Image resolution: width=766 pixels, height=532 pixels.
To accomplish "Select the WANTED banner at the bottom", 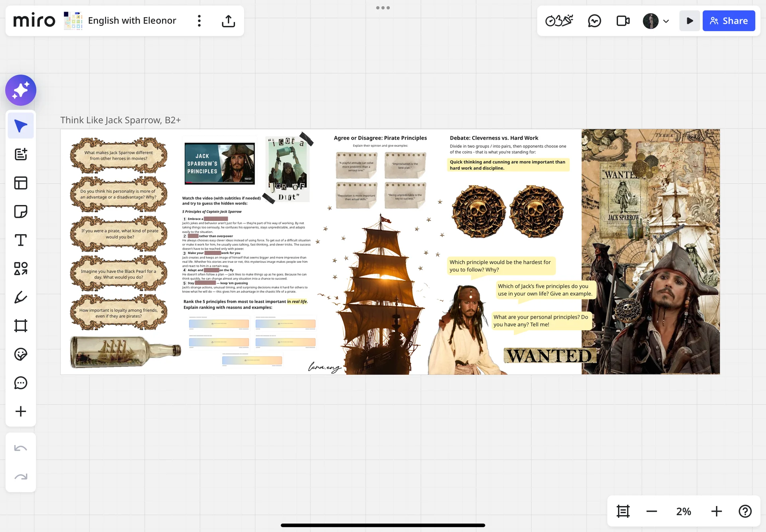I will pyautogui.click(x=550, y=356).
